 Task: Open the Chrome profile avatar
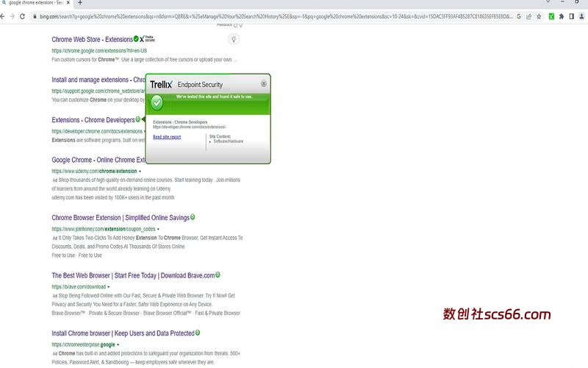pos(581,16)
